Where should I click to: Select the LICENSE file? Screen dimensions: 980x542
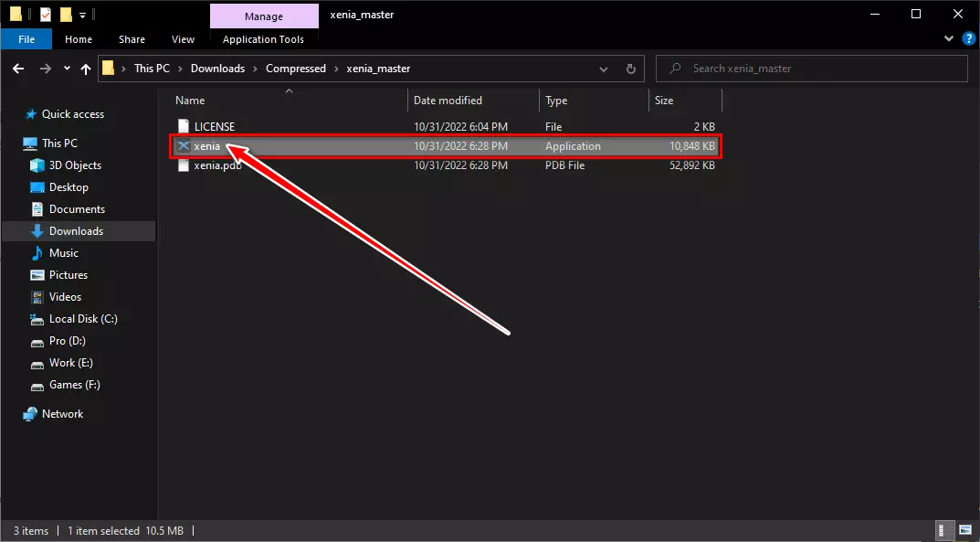[x=215, y=126]
